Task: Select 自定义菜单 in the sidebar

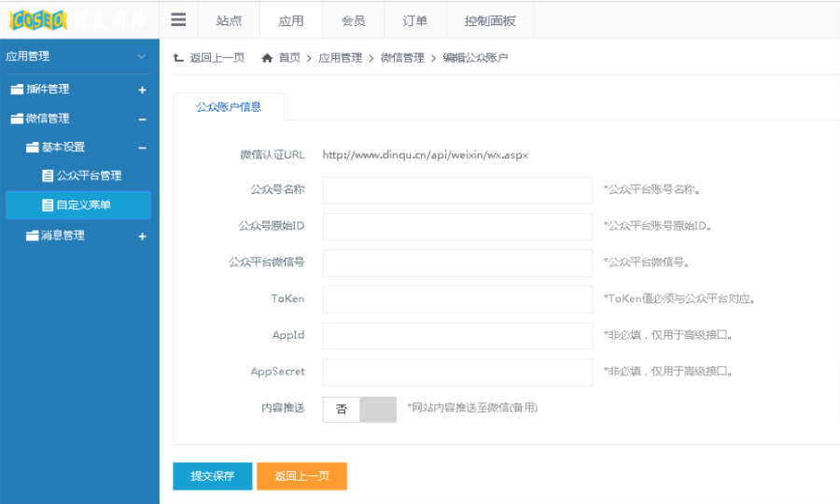Action: tap(78, 205)
